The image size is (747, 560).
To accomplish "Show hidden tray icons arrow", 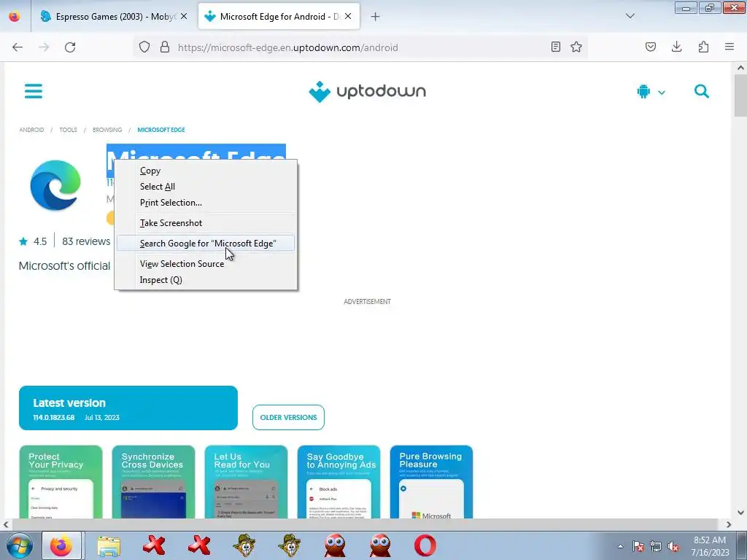I will [620, 546].
